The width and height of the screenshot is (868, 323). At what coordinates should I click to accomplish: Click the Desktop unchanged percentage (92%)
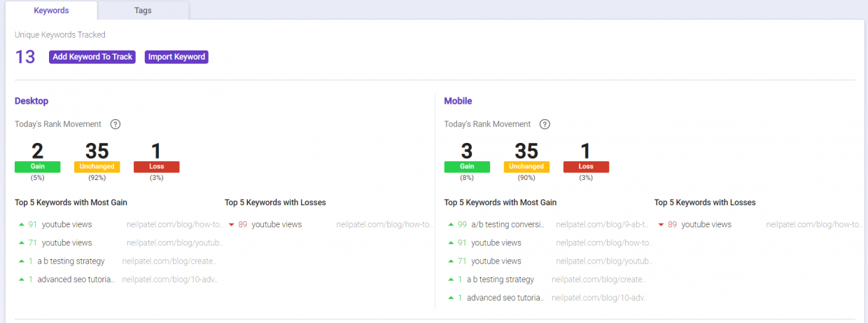point(97,178)
